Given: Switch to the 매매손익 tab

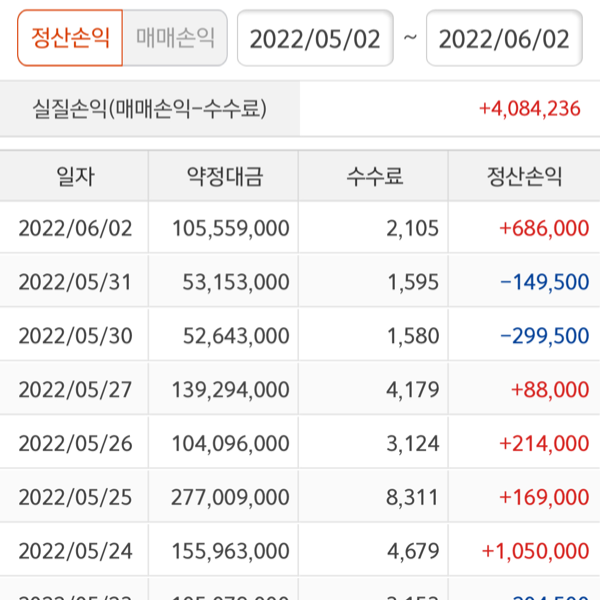Looking at the screenshot, I should [175, 38].
